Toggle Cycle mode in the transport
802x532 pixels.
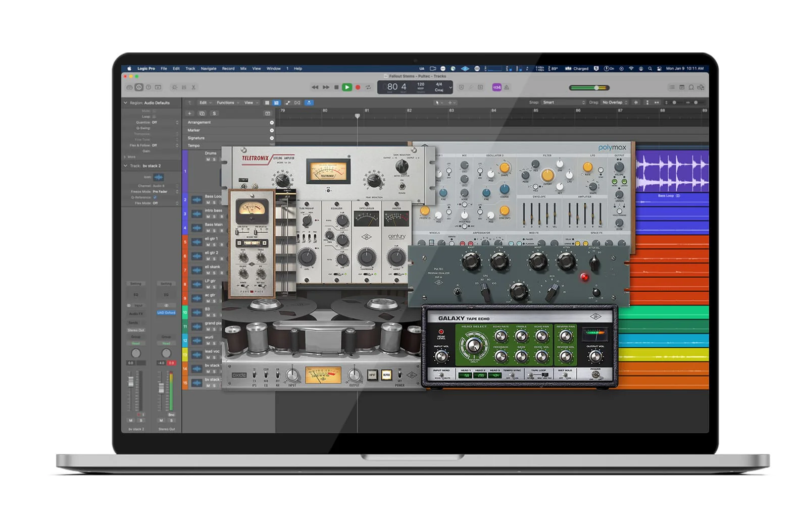tap(368, 87)
